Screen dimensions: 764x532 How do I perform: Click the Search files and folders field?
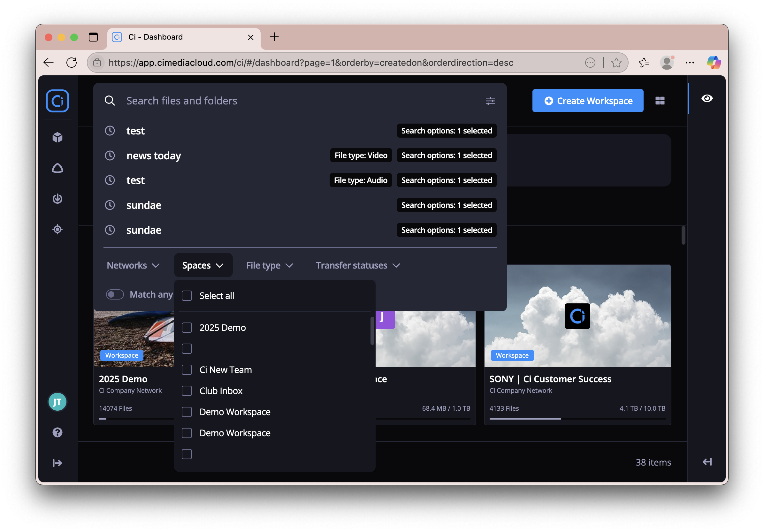300,101
